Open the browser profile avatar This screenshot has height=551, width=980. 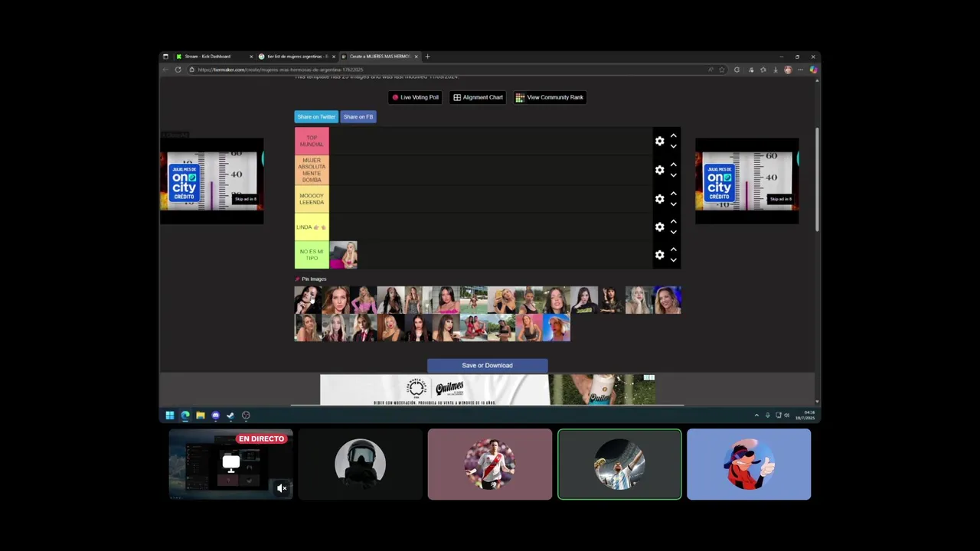pyautogui.click(x=788, y=70)
